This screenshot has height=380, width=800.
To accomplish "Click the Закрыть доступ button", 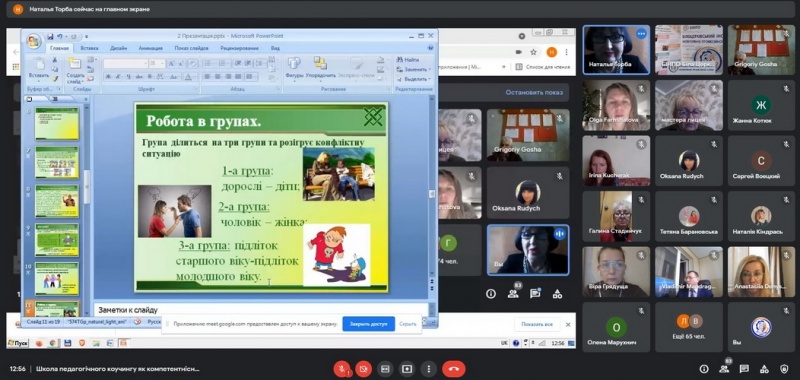I will click(368, 324).
